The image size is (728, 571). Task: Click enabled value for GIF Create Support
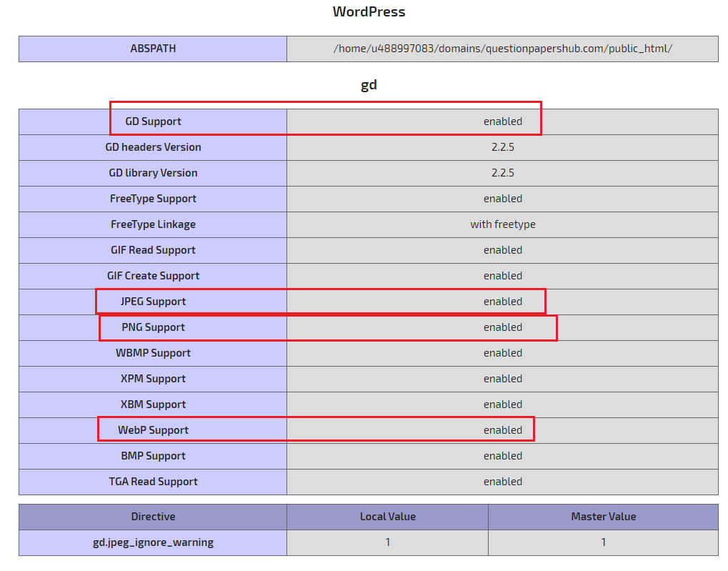[503, 276]
